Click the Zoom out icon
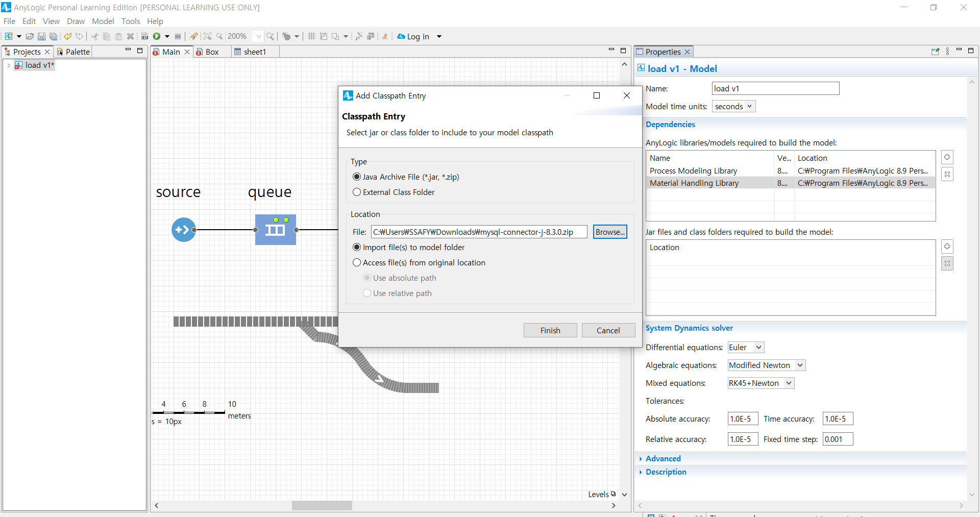Image resolution: width=980 pixels, height=517 pixels. [219, 36]
